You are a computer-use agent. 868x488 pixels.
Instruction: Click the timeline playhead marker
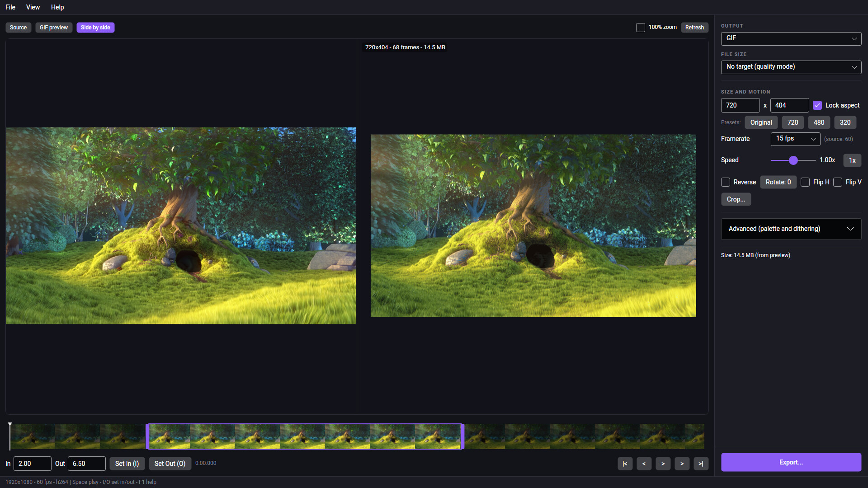[10, 436]
